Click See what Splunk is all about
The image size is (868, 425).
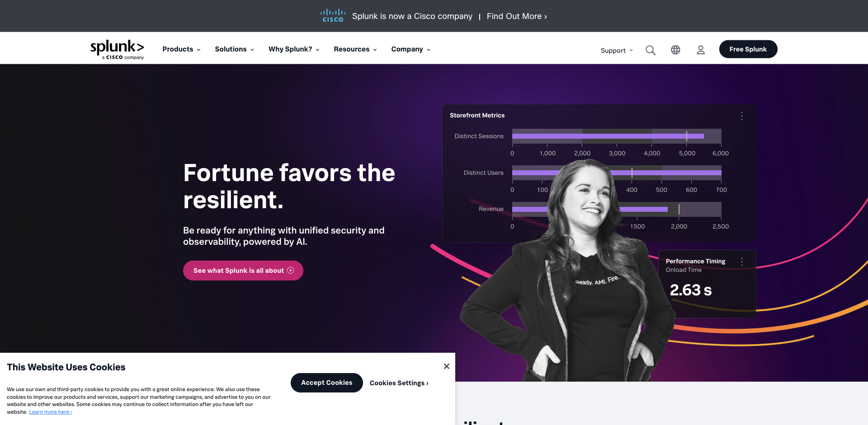click(243, 271)
